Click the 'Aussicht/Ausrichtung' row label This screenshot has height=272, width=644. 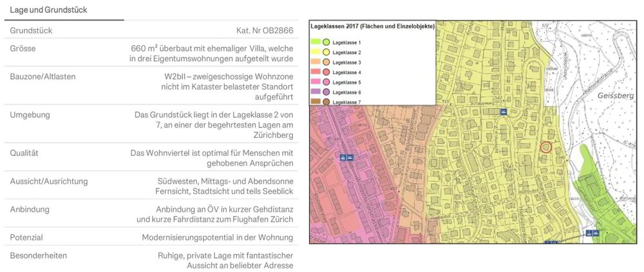[x=49, y=181]
